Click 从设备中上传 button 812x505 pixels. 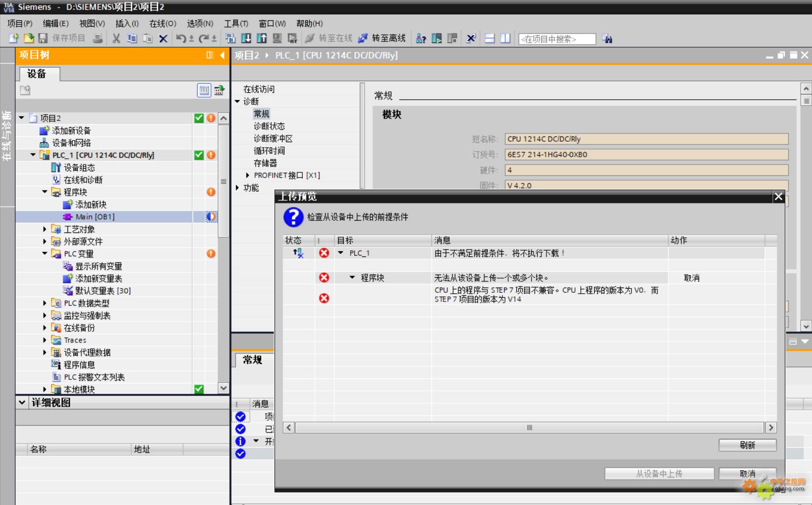659,473
